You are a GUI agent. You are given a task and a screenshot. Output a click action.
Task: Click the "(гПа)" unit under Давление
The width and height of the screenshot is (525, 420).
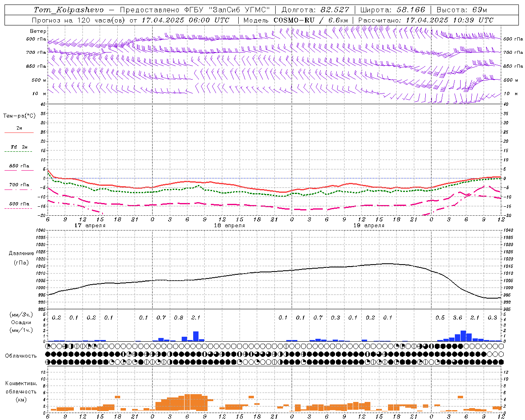[21, 262]
